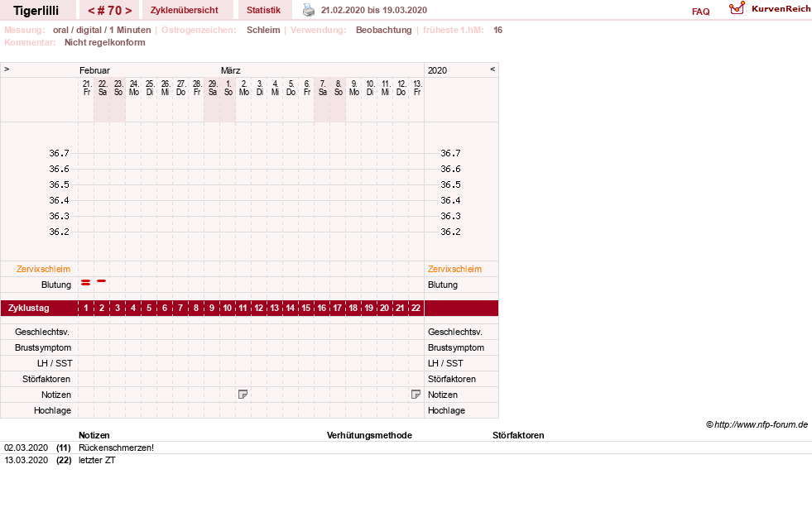Click the März month label

(230, 70)
